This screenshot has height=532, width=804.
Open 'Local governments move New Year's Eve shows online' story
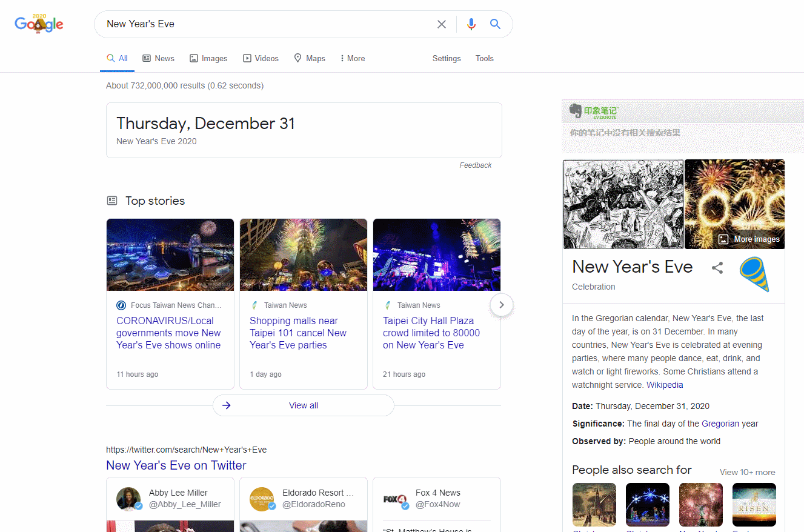(169, 333)
